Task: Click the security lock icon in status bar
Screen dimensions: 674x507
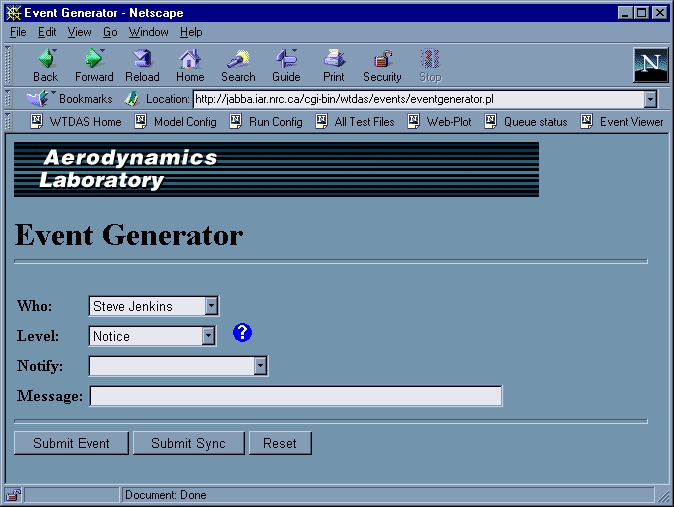Action: click(x=13, y=495)
